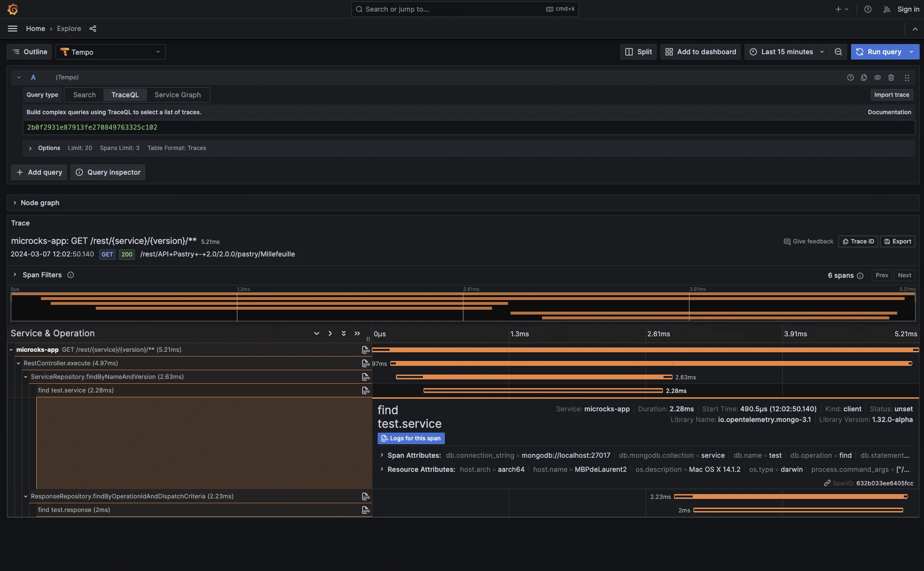924x571 pixels.
Task: Open the Grafana home logo icon
Action: point(13,9)
